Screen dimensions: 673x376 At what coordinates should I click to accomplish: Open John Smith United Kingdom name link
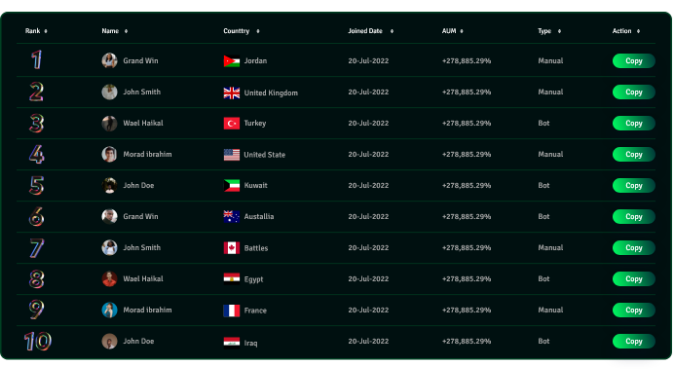point(142,92)
